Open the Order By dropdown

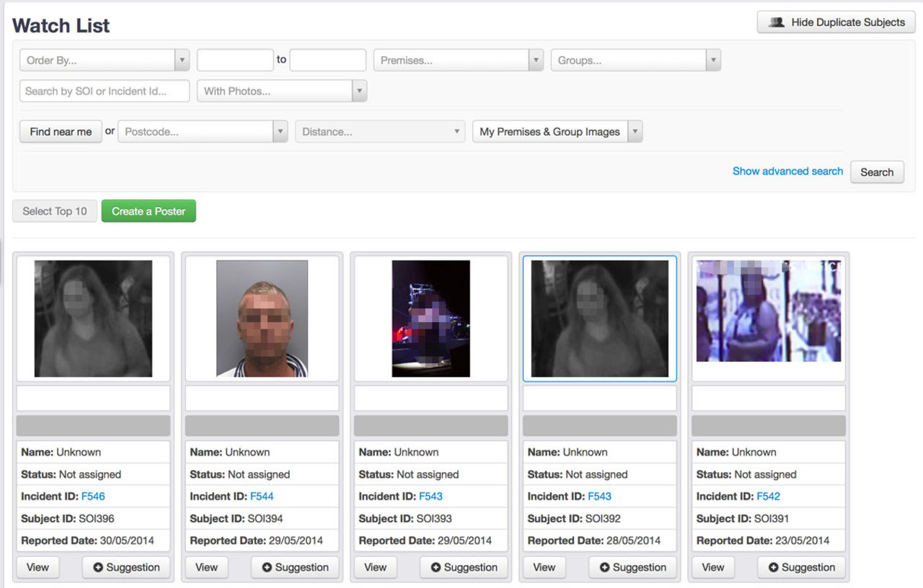click(x=104, y=61)
